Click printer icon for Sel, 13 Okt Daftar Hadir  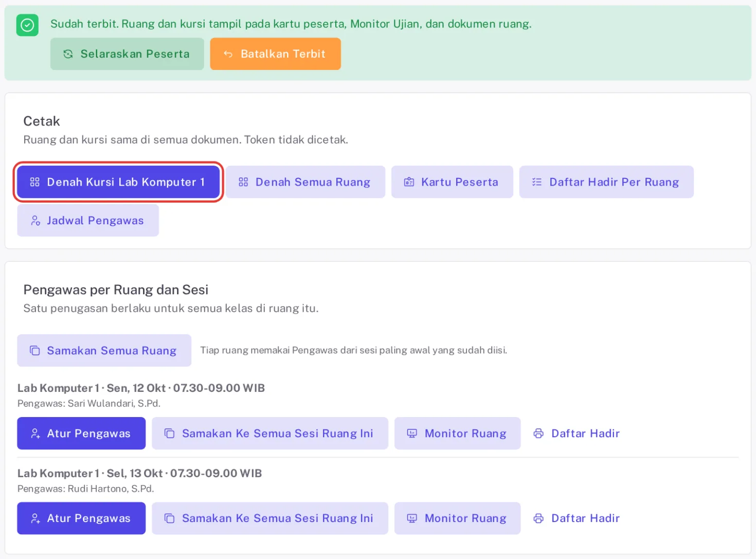click(x=538, y=518)
